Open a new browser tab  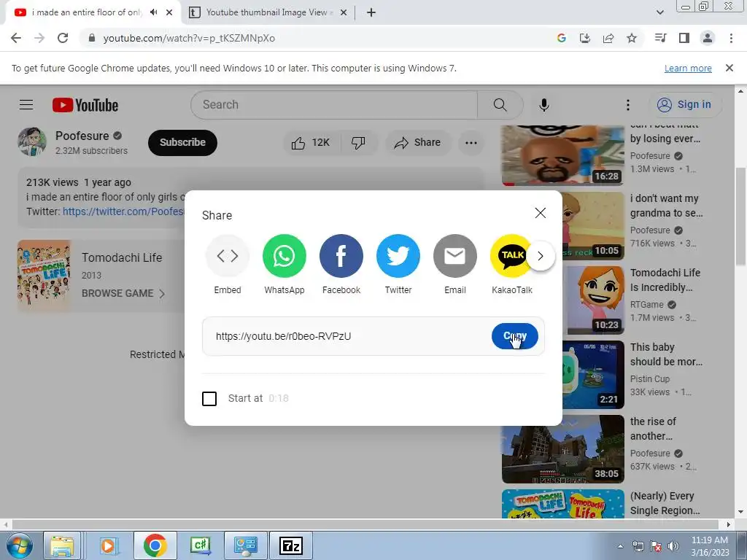pos(371,12)
